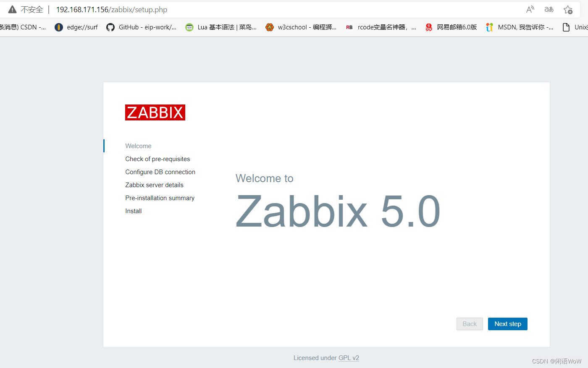Select the rcode 变量名神器 bookmark icon
Viewport: 588px width, 368px height.
[x=349, y=27]
